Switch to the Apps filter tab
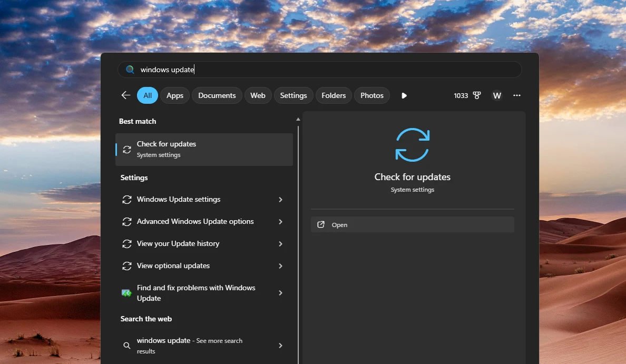 tap(174, 95)
